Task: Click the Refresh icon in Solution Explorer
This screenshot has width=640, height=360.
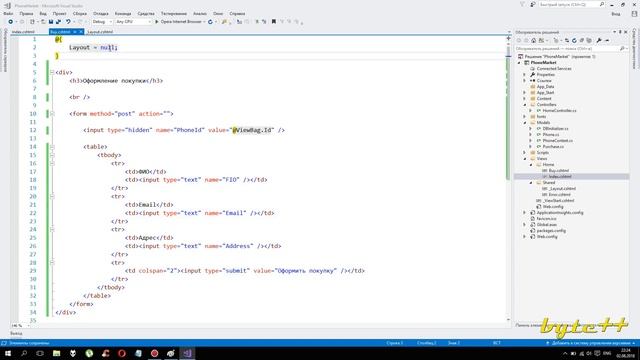Action: coord(574,40)
